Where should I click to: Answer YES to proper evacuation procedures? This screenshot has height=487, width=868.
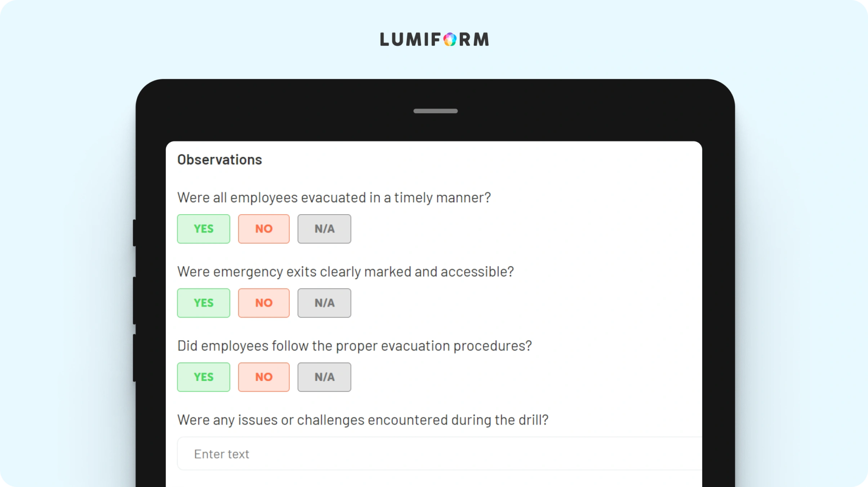coord(203,377)
